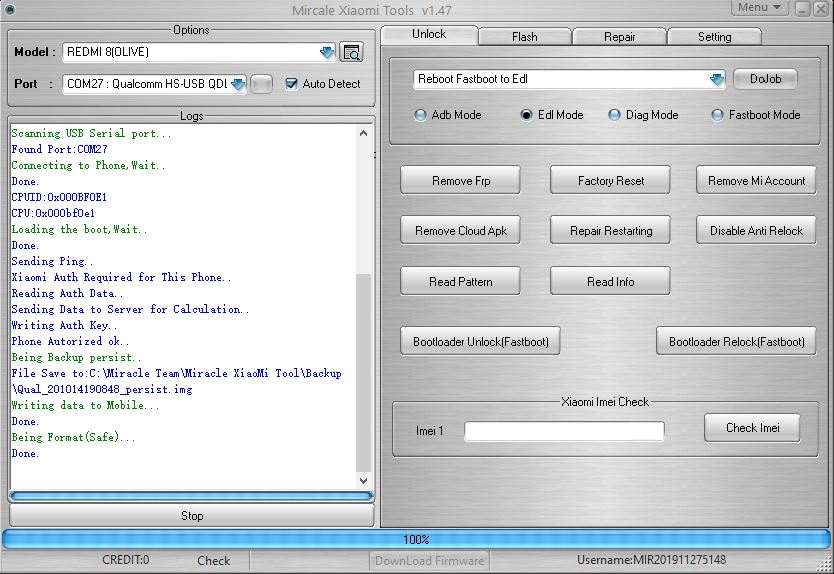834x574 pixels.
Task: Click log line 'Being Format(Safe)...'
Action: pyautogui.click(x=73, y=437)
